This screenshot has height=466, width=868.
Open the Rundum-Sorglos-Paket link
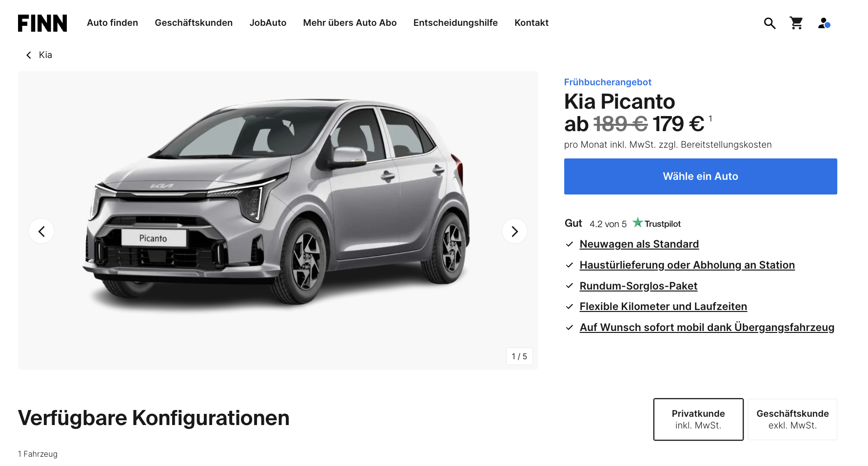click(638, 286)
